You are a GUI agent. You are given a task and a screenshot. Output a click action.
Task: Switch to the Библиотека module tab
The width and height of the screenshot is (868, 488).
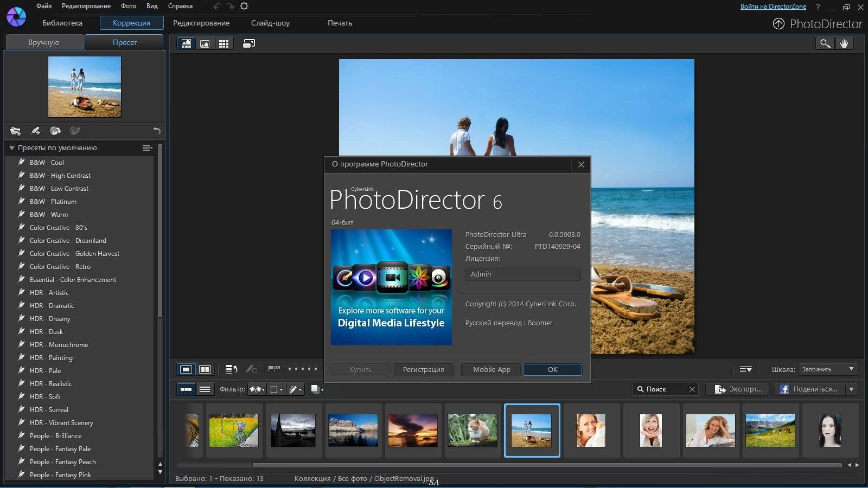click(62, 23)
